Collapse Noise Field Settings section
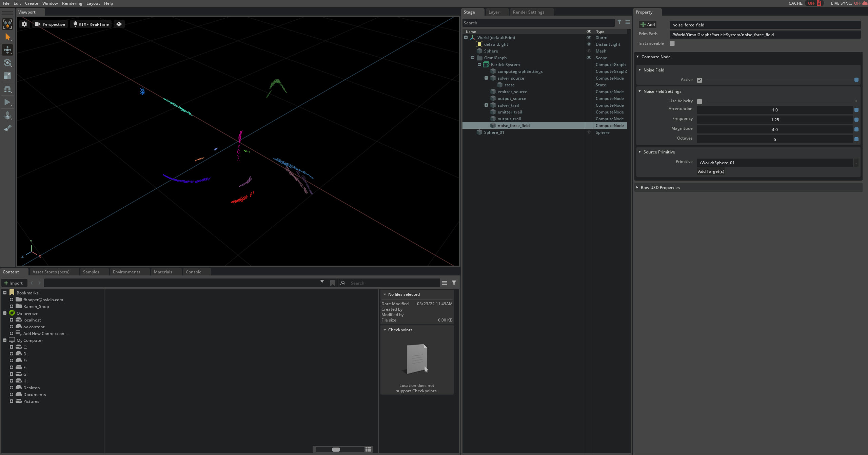Screen dimensions: 868x455 (640, 91)
